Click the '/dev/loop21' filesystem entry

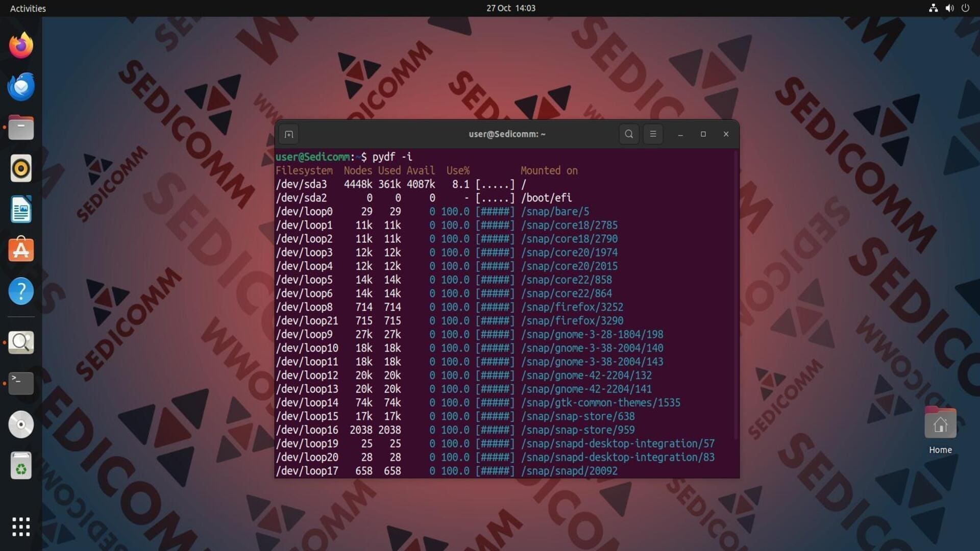point(307,321)
